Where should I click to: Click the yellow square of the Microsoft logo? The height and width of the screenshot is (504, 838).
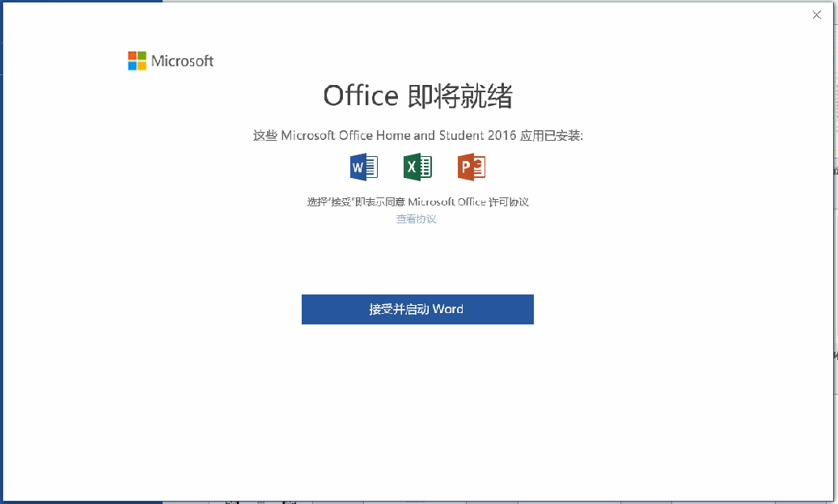pyautogui.click(x=142, y=66)
